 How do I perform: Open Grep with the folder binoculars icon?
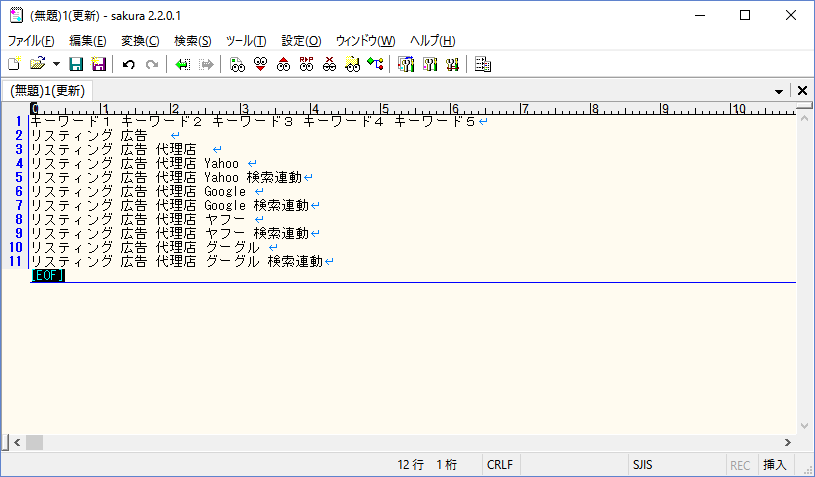[x=352, y=64]
